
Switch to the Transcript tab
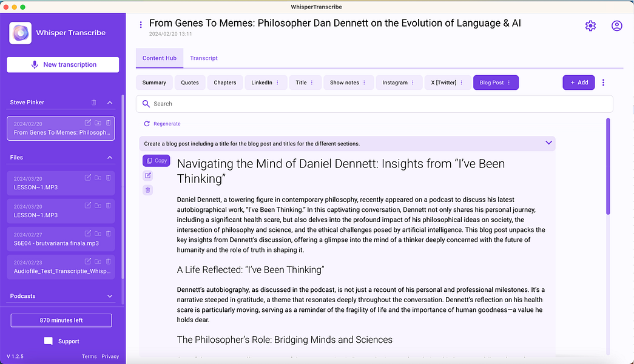204,58
